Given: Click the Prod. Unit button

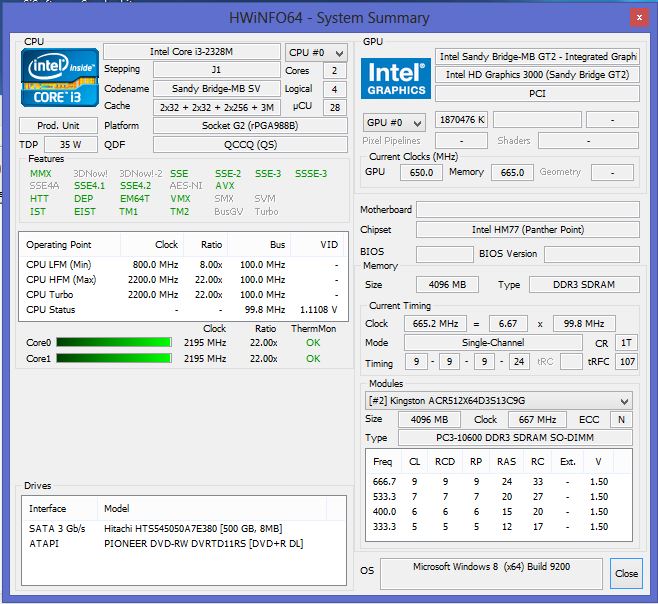Looking at the screenshot, I should (58, 126).
